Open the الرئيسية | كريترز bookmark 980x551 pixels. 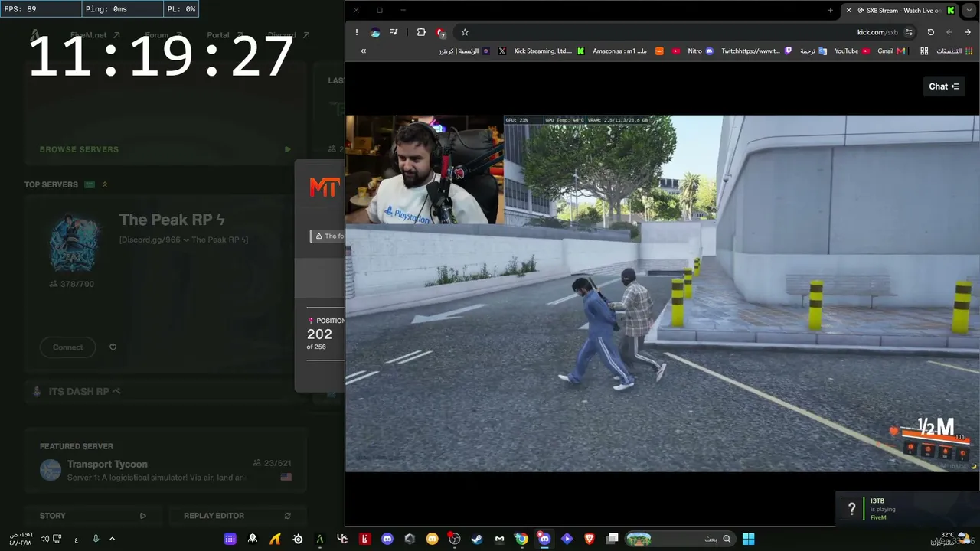(x=464, y=51)
